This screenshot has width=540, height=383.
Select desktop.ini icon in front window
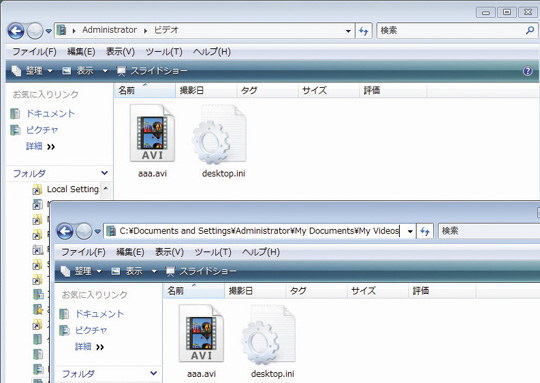[x=268, y=335]
